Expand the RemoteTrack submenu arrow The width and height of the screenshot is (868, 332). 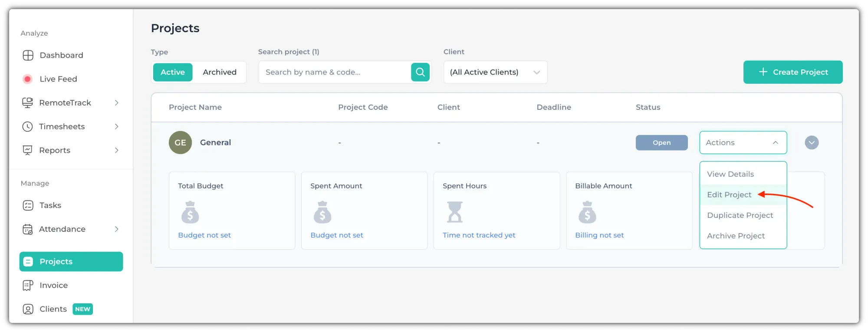tap(116, 103)
